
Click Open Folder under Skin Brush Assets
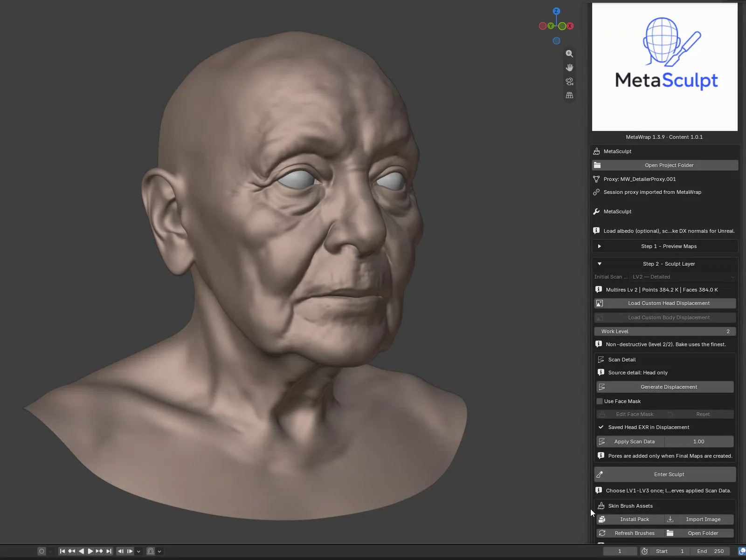point(699,533)
